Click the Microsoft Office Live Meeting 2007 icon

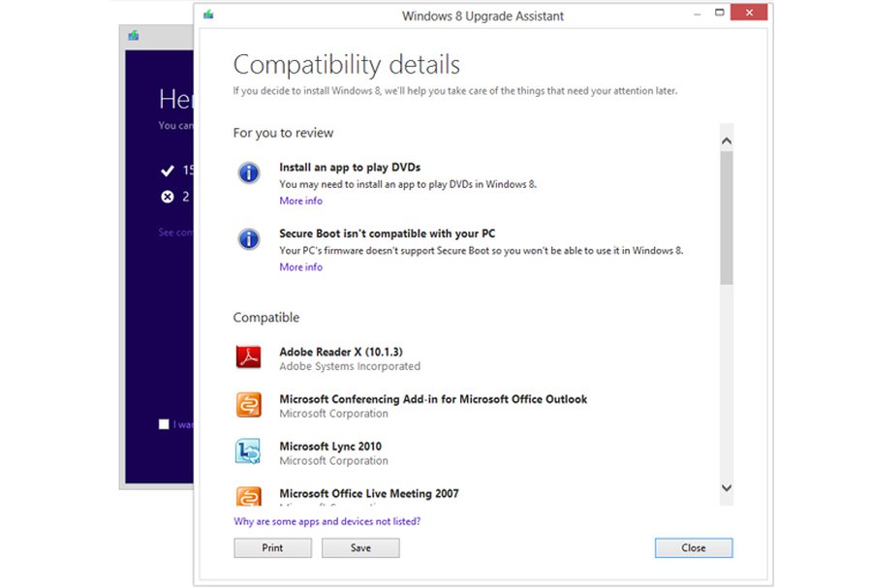(x=248, y=497)
